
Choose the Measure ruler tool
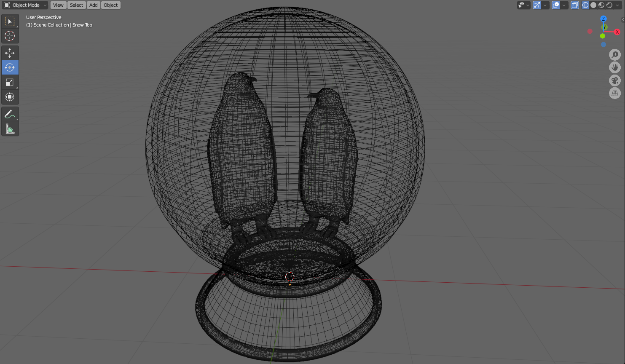coord(10,129)
